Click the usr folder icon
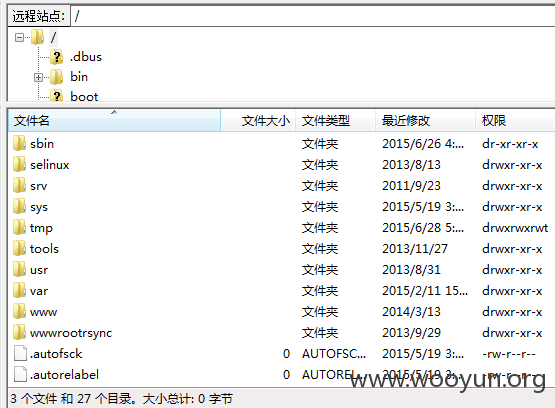The height and width of the screenshot is (408, 555). [19, 270]
